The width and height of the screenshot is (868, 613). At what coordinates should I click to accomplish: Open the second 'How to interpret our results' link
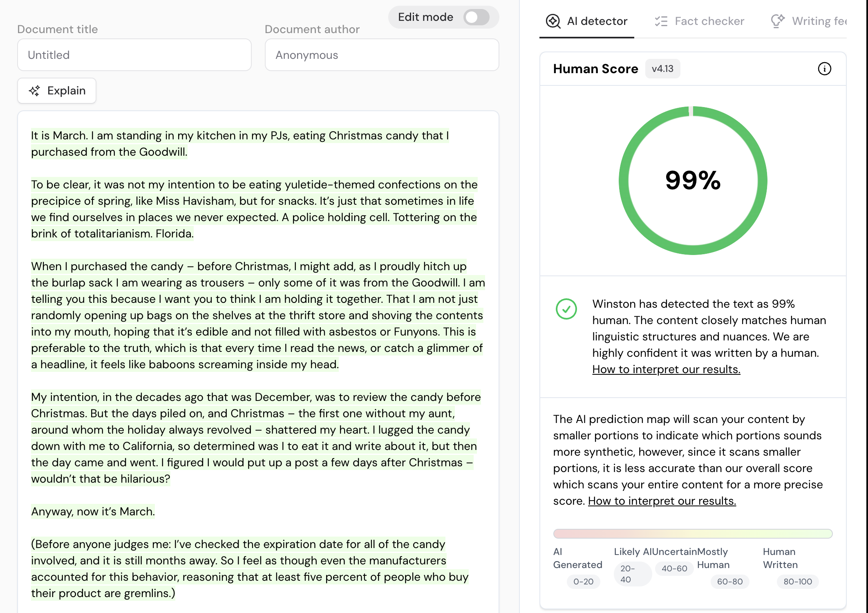point(662,501)
